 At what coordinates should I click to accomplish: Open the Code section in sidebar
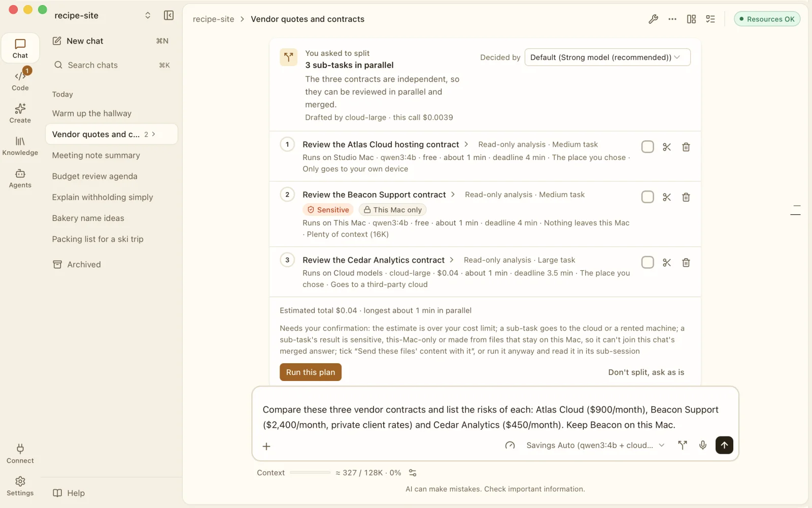(x=20, y=81)
